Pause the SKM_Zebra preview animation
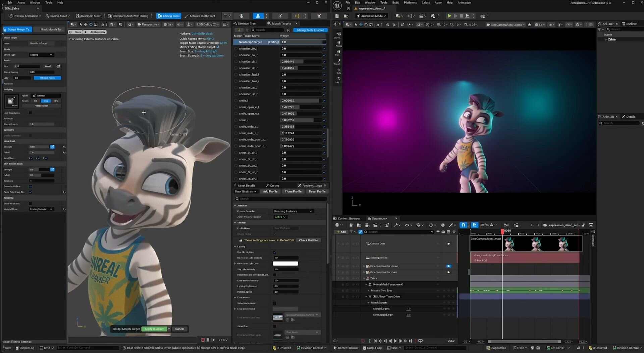644x353 pixels. pos(208,340)
